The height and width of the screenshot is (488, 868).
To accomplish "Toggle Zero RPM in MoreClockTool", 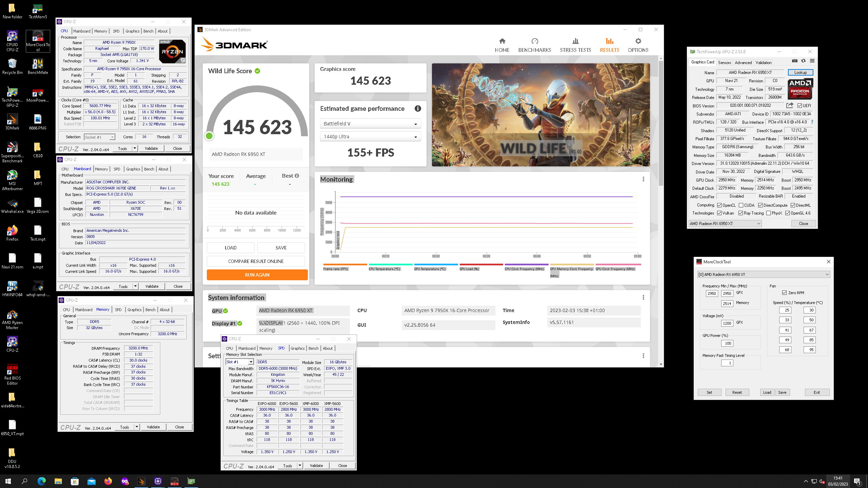I will pos(784,293).
